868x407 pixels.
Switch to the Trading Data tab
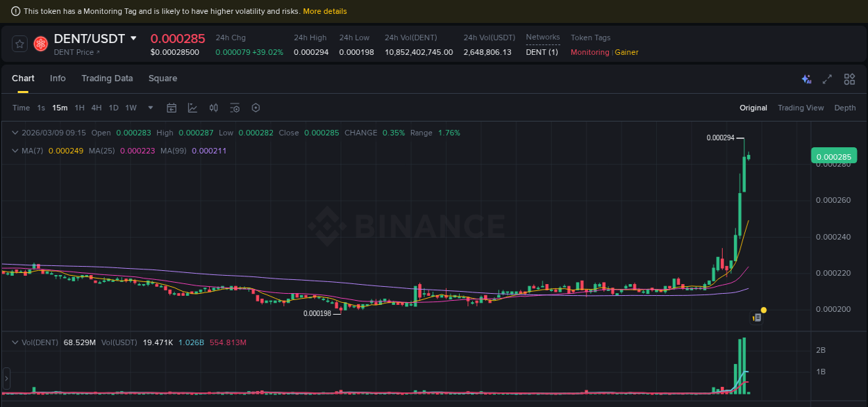tap(107, 78)
